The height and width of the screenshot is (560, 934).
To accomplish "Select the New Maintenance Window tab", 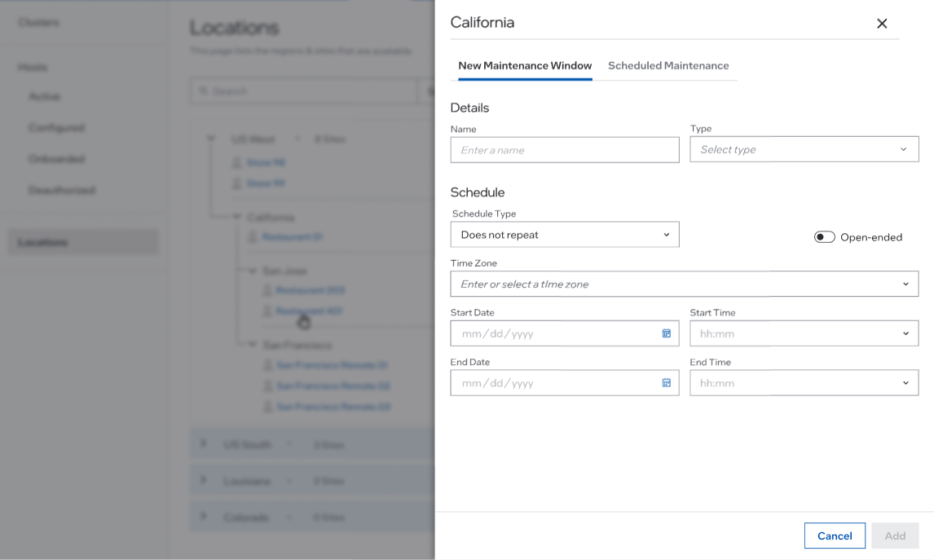I will coord(525,65).
